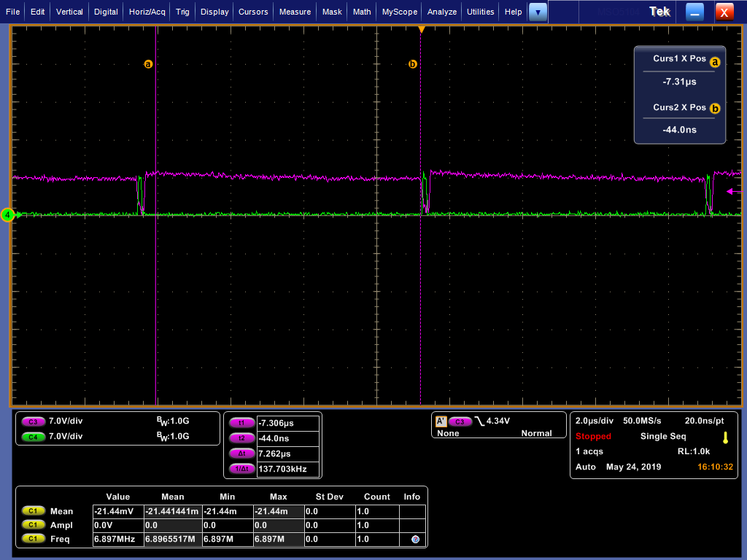Click the yellow thermometer status icon
The height and width of the screenshot is (560, 747).
click(725, 437)
